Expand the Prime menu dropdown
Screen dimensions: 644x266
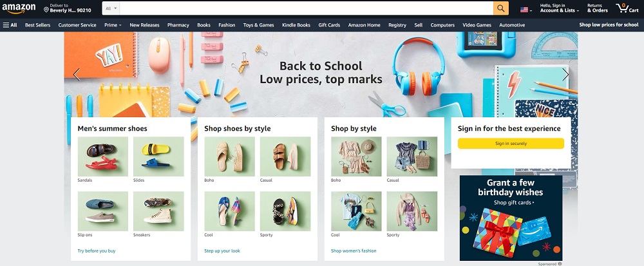[113, 25]
